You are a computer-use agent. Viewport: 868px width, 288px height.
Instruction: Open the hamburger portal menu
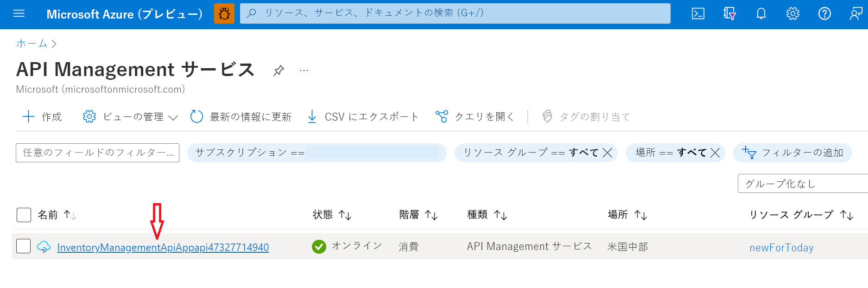click(x=19, y=13)
